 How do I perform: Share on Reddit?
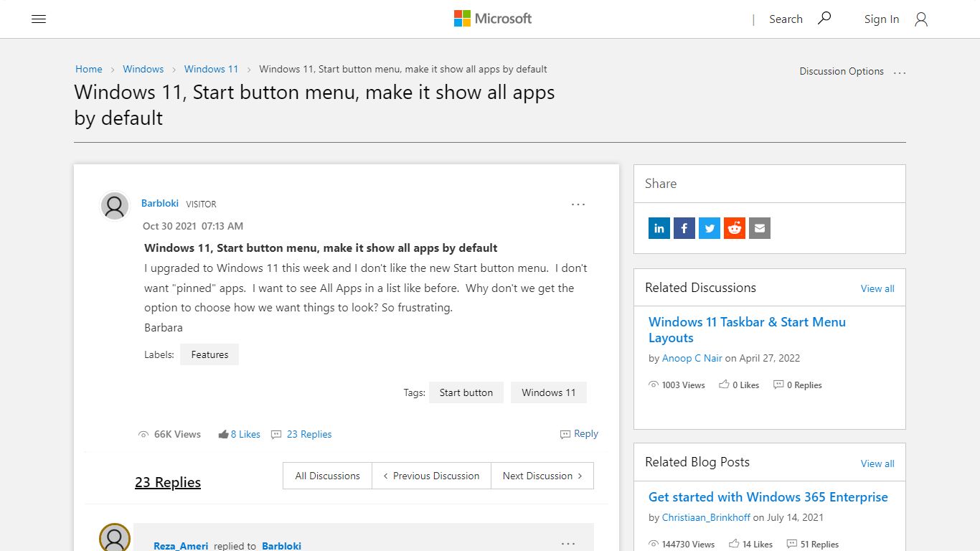coord(735,228)
